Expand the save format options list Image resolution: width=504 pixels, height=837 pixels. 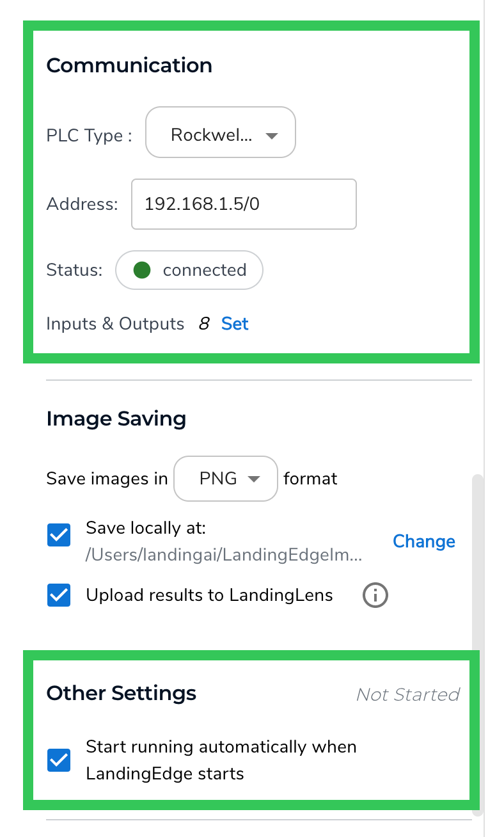tap(225, 479)
